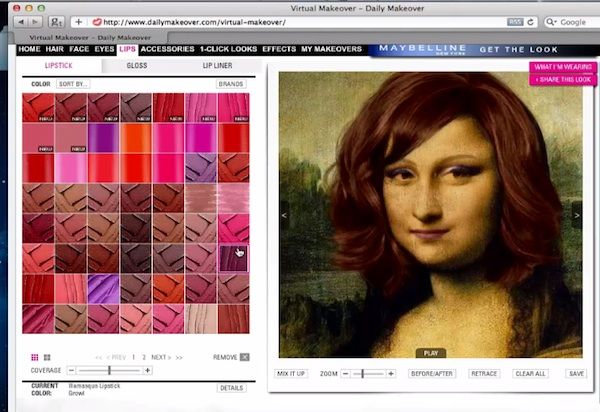Switch to small swatch grid view
This screenshot has width=600, height=412.
coord(34,357)
